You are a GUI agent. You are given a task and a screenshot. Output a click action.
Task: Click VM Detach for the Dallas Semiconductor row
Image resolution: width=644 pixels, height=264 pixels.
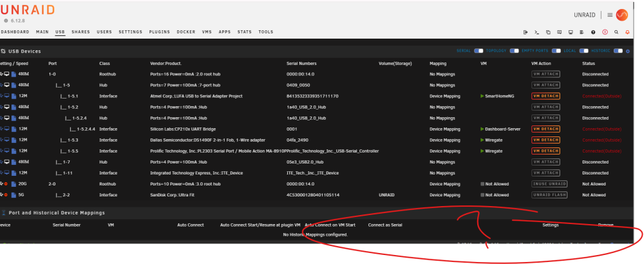coord(545,140)
